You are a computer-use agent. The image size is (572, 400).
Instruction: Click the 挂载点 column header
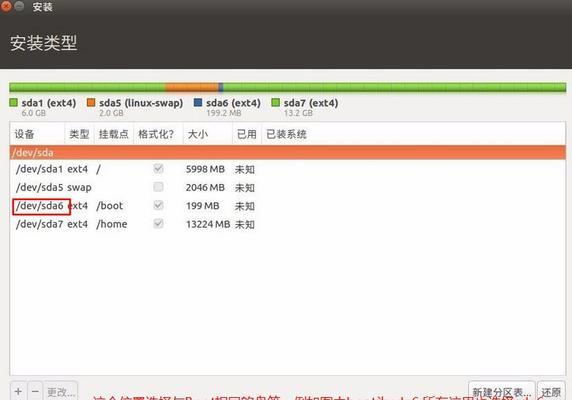(114, 134)
